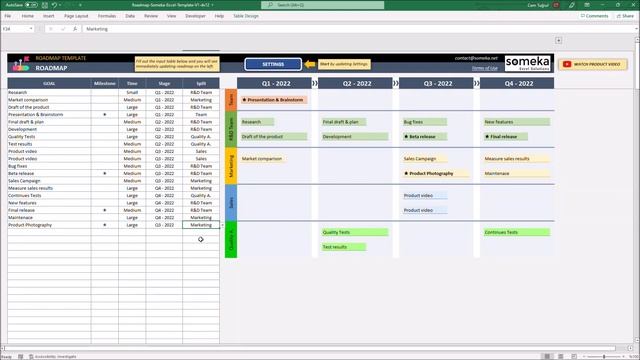The height and width of the screenshot is (360, 640).
Task: Click the Enter checkmark in formula bar
Action: point(63,29)
